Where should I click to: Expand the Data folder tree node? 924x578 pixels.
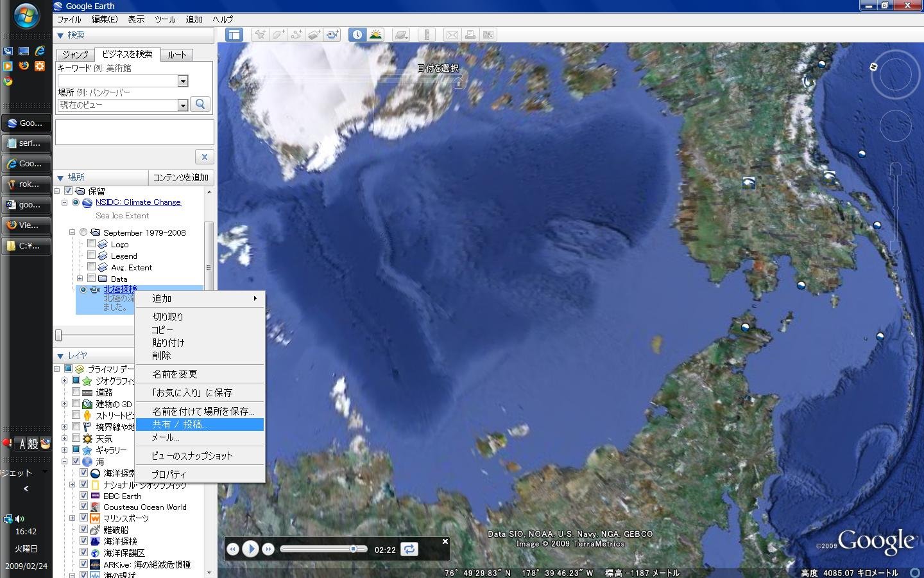tap(80, 279)
